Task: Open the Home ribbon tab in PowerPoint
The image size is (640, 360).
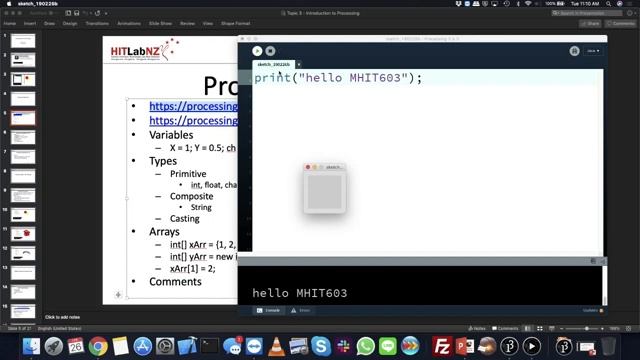Action: (x=10, y=24)
